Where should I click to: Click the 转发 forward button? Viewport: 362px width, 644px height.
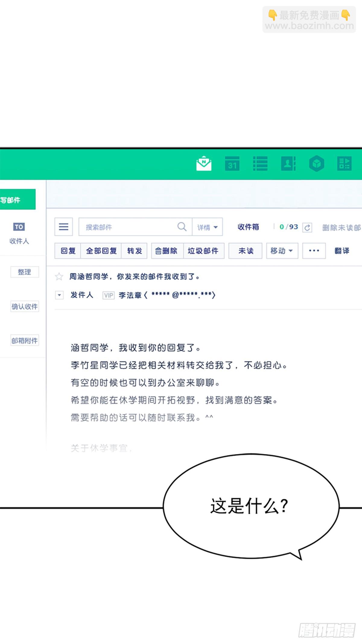pos(134,251)
